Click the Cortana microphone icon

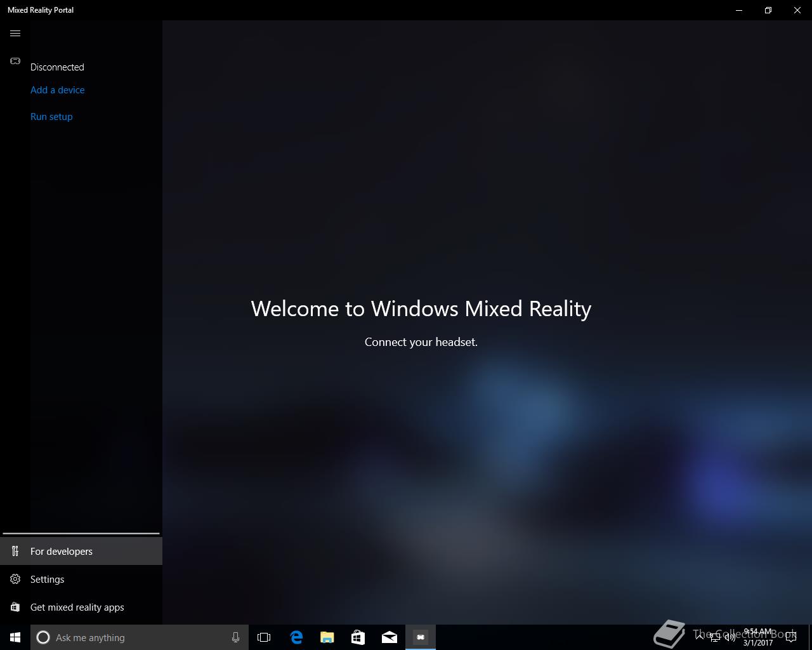(235, 637)
